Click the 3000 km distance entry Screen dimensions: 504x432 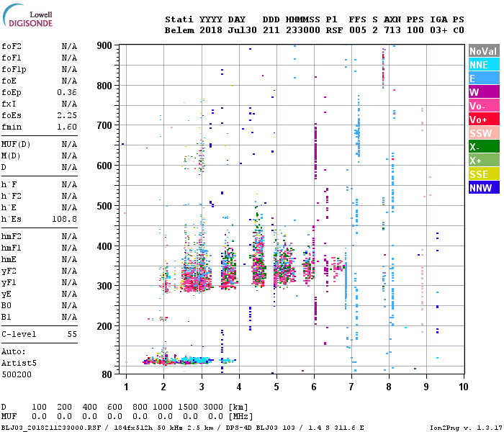213,407
